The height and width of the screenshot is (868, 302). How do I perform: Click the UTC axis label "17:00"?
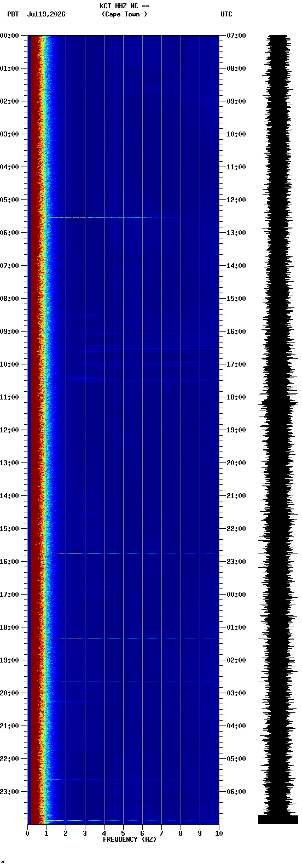point(236,364)
